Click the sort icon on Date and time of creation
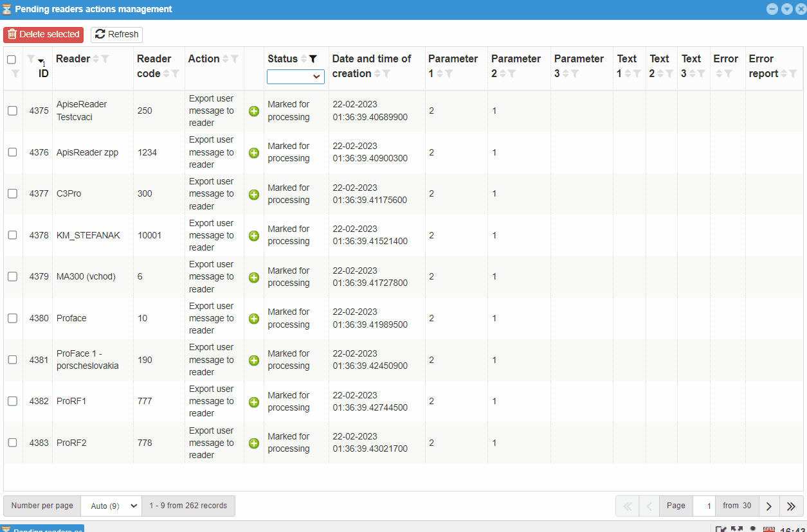The image size is (807, 532). pyautogui.click(x=379, y=73)
